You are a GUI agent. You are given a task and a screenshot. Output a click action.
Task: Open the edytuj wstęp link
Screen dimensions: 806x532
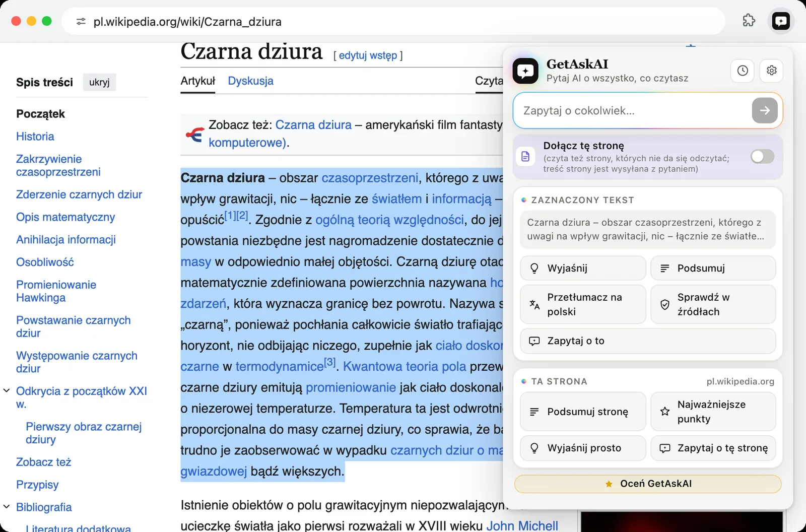click(368, 55)
